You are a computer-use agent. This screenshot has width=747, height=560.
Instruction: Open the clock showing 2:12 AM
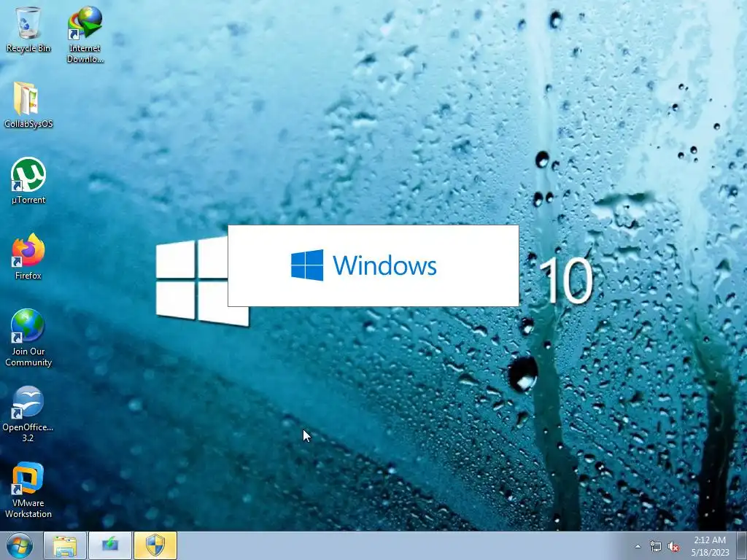710,546
